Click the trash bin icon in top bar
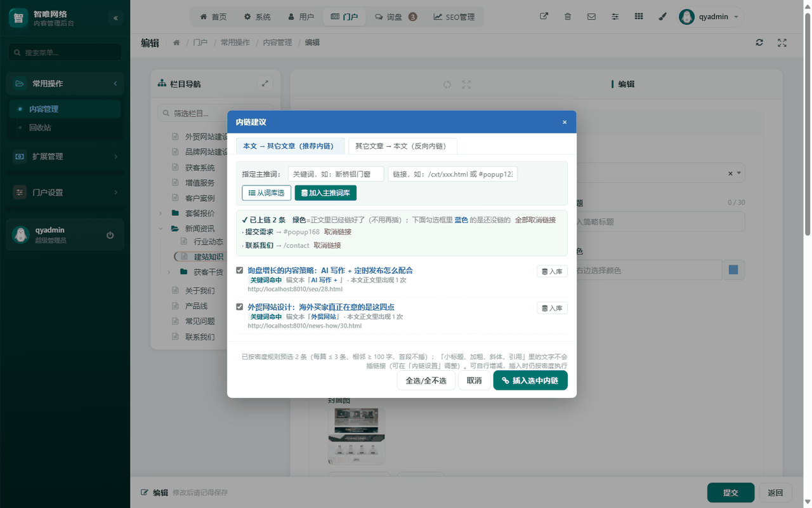812x508 pixels. point(568,17)
